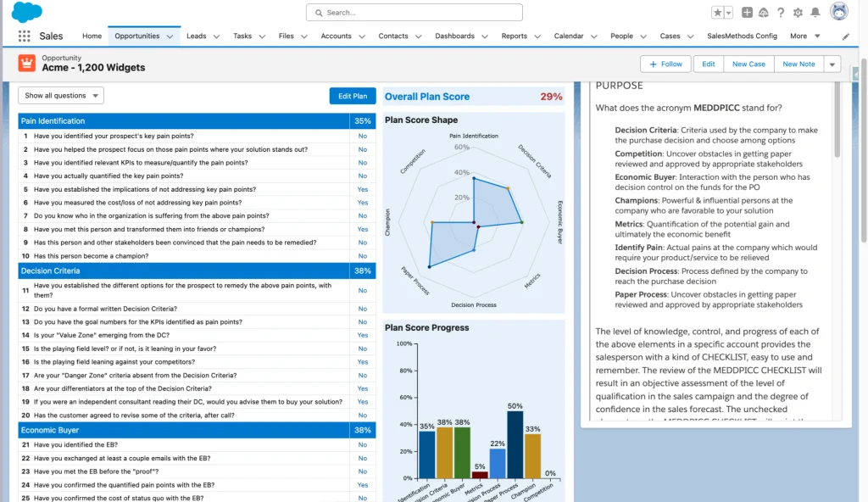868x502 pixels.
Task: Click into the global Search field
Action: pyautogui.click(x=414, y=13)
